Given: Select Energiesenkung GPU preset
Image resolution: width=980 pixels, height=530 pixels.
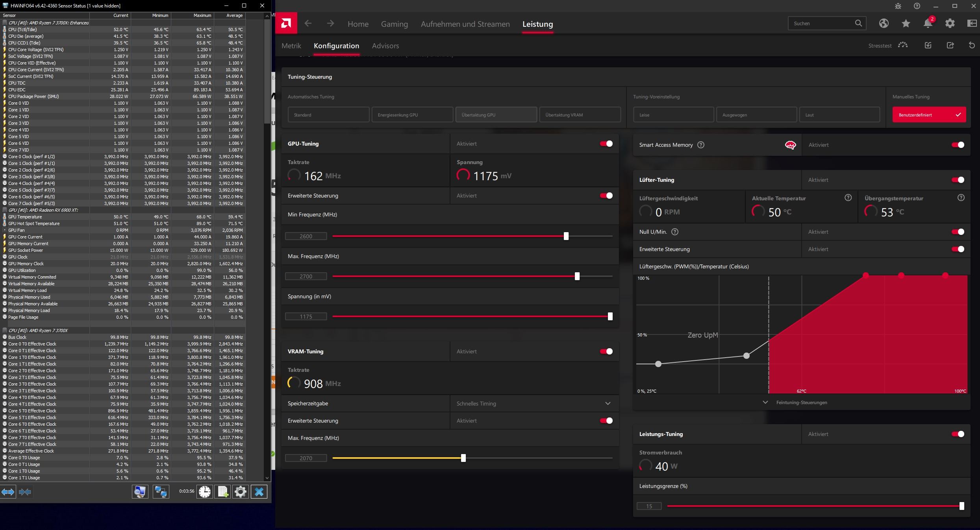Looking at the screenshot, I should click(412, 115).
